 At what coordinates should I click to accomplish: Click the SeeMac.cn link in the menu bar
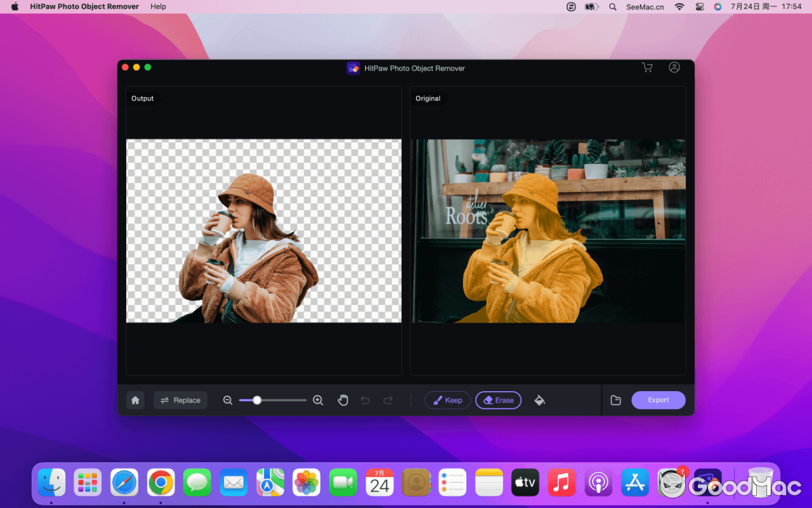pyautogui.click(x=645, y=6)
